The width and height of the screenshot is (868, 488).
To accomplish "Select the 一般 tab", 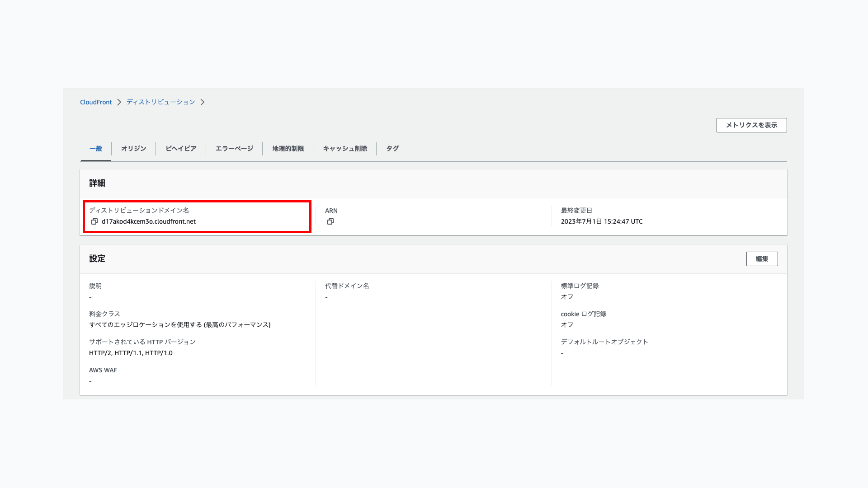I will coord(96,149).
